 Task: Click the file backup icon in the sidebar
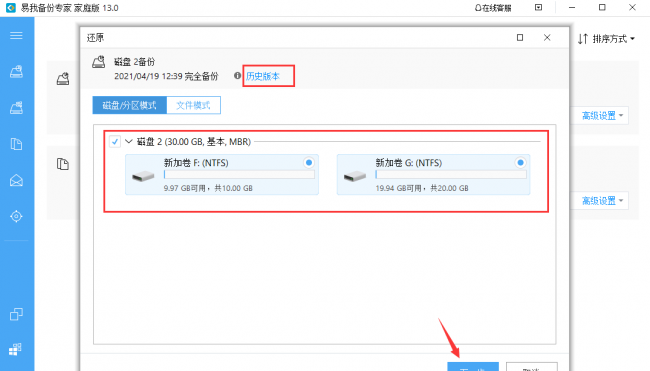(16, 144)
